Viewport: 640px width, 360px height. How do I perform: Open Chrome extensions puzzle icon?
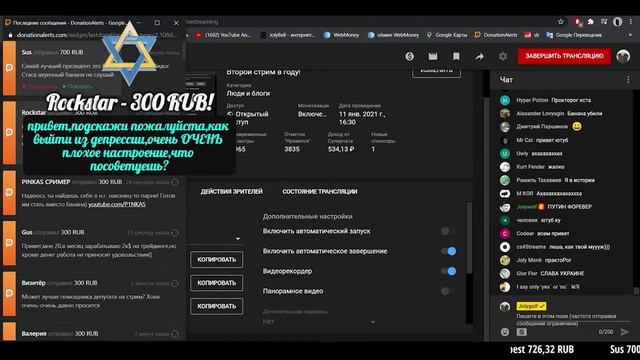pos(591,22)
